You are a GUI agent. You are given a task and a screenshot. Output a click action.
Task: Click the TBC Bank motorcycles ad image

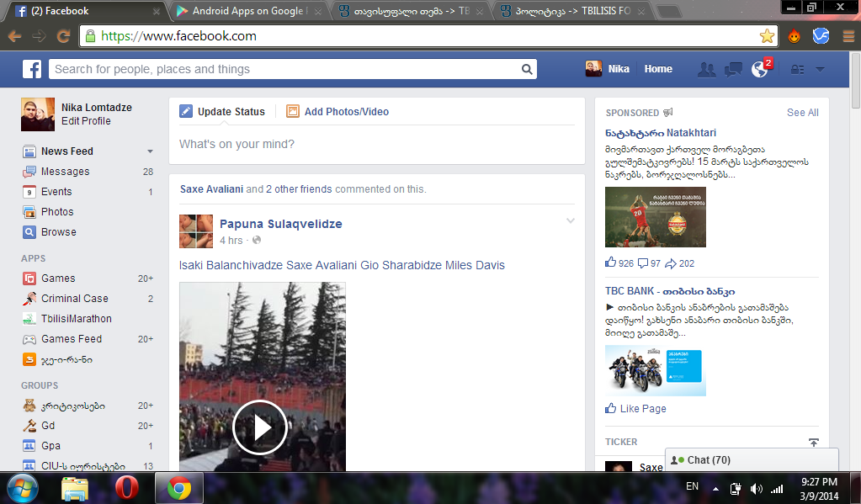click(x=655, y=370)
